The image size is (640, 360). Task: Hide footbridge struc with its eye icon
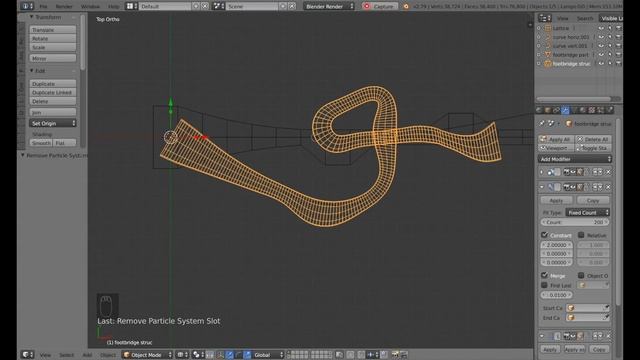pos(601,64)
